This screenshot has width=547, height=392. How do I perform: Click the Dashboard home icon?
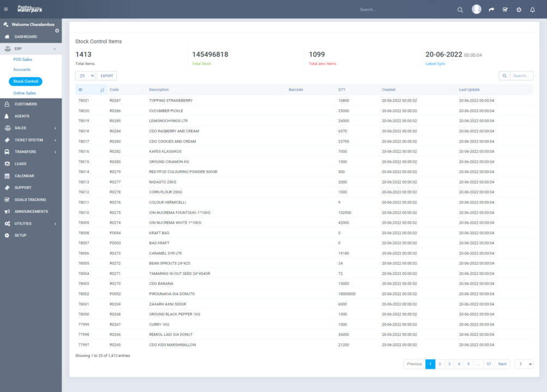[7, 36]
